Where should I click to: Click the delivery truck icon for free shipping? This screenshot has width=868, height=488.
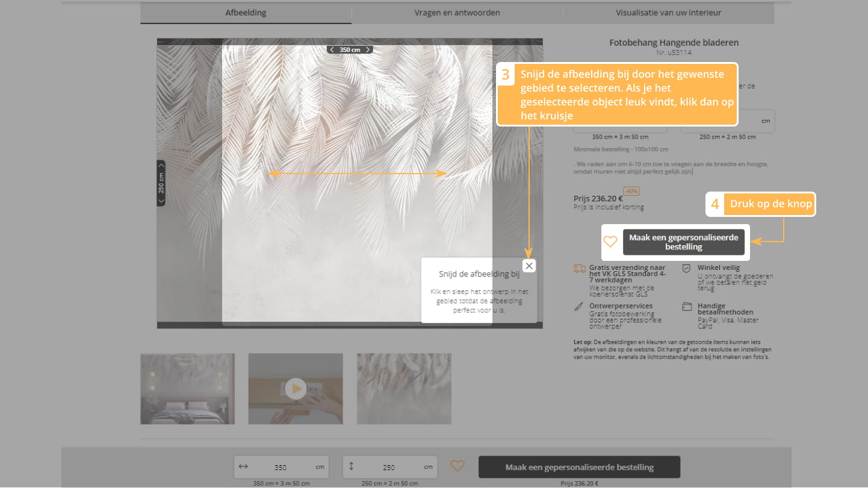coord(580,269)
